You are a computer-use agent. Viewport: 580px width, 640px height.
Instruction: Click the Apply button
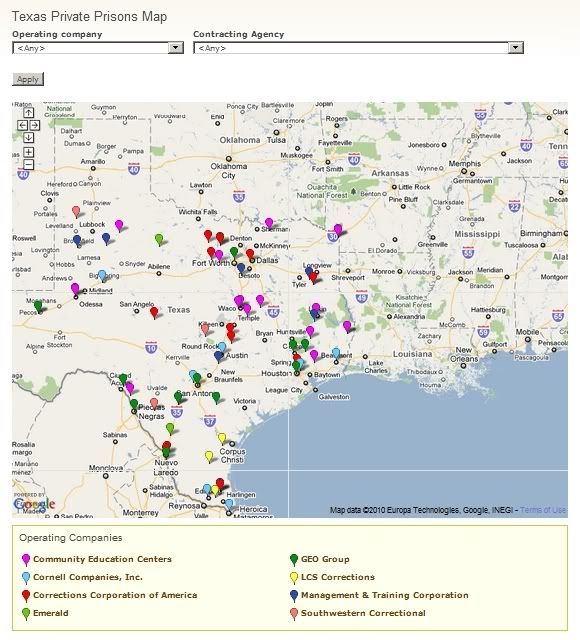[x=28, y=79]
